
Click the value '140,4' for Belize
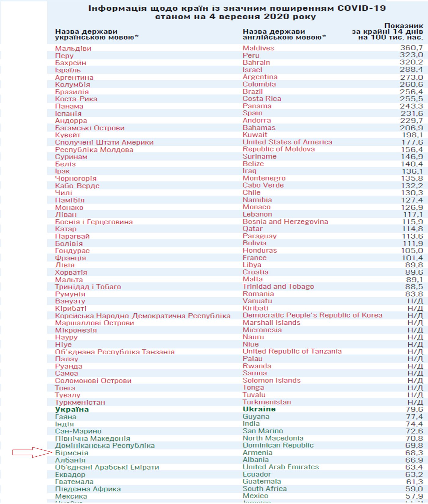[x=412, y=164]
